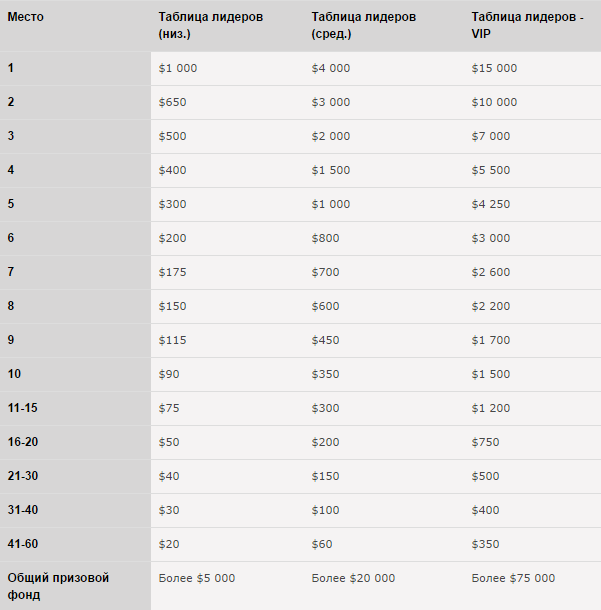The height and width of the screenshot is (610, 601).
Task: Select the 'Более $75 000' total cell
Action: (513, 578)
